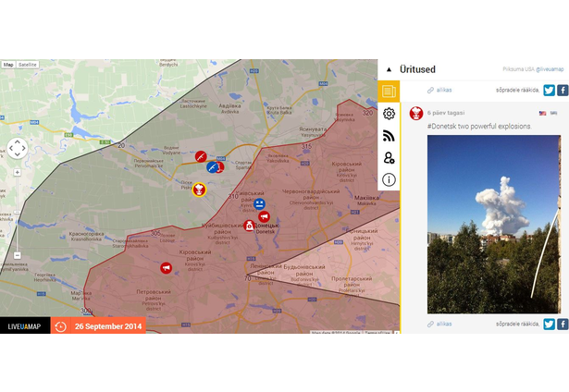This screenshot has width=569, height=392.
Task: Click the Донецьк Donetsk city label
Action: click(x=266, y=228)
